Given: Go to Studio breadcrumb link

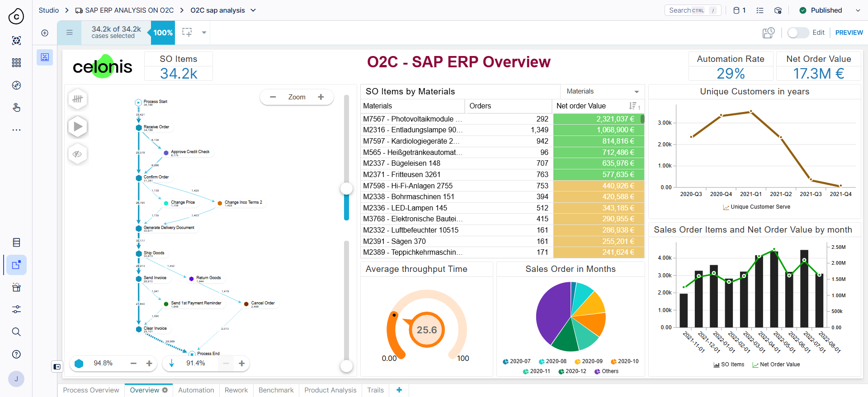Looking at the screenshot, I should tap(49, 10).
